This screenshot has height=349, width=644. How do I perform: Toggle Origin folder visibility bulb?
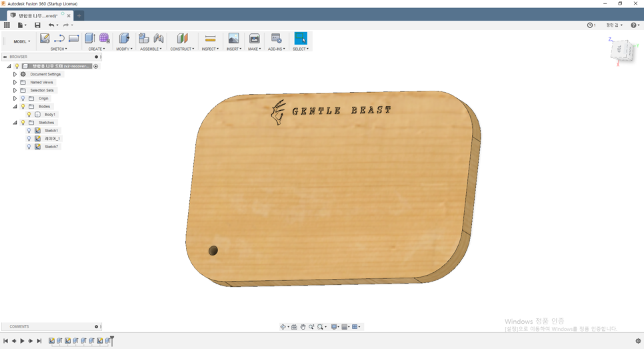point(23,99)
